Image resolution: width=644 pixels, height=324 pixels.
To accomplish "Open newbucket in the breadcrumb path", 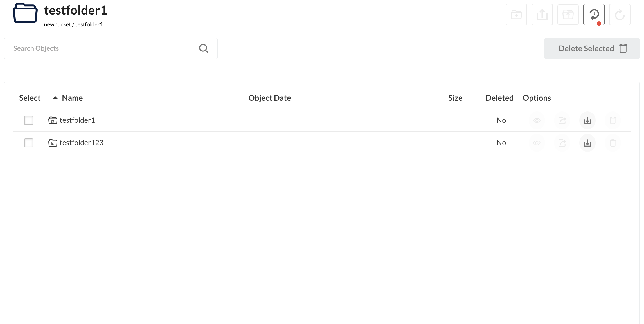I will [57, 24].
